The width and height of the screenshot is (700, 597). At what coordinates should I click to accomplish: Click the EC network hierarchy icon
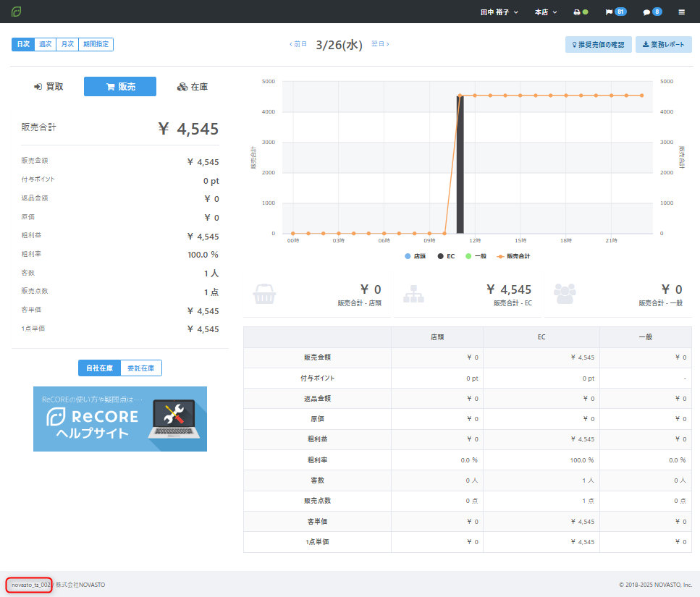click(414, 294)
